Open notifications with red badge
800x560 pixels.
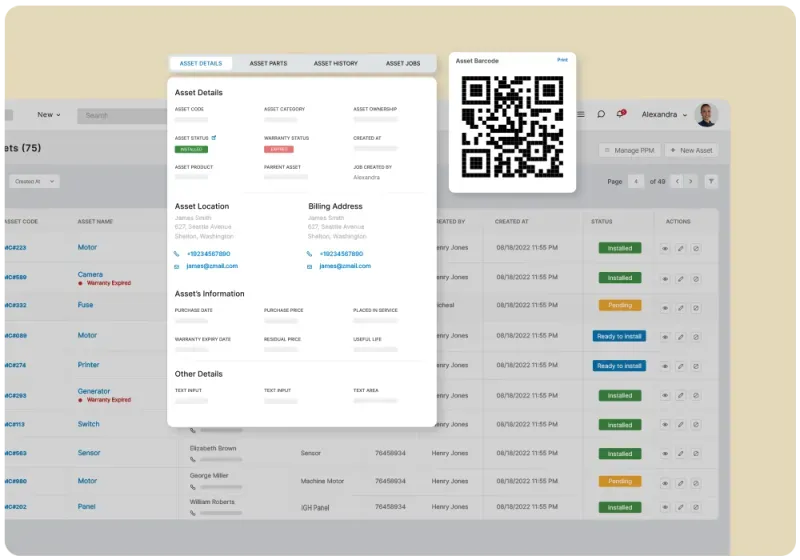coord(621,114)
